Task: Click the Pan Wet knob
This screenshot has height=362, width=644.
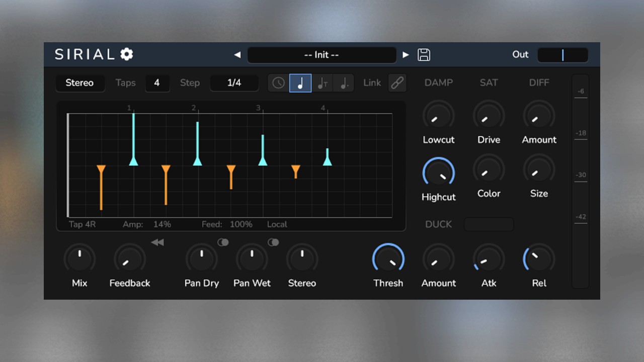Action: click(x=252, y=259)
